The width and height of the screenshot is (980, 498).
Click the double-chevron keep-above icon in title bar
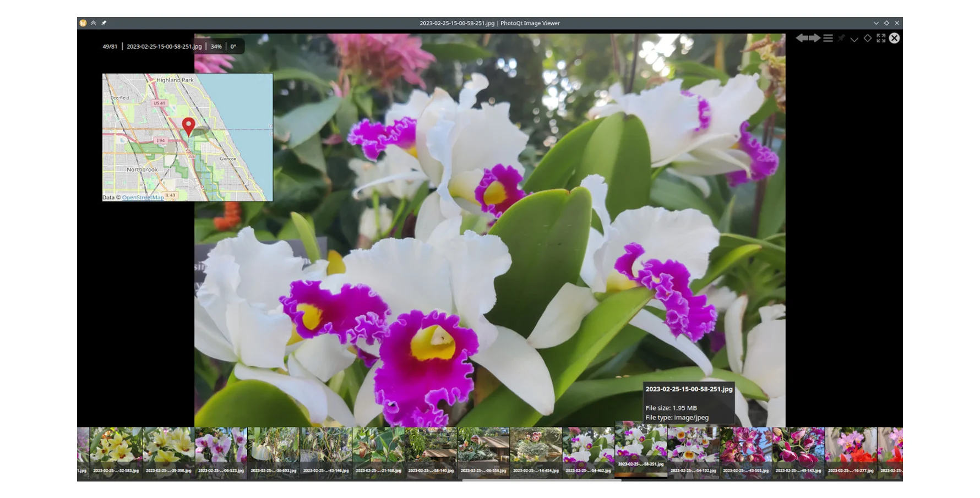pyautogui.click(x=94, y=23)
